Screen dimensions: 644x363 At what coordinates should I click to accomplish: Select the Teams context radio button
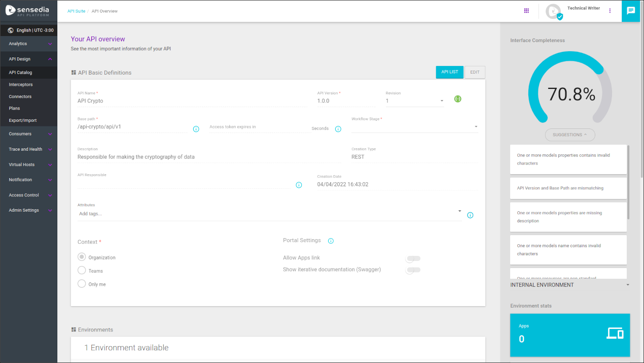tap(82, 271)
